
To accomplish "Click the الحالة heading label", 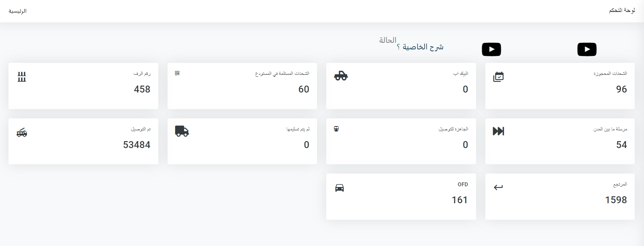I will click(387, 40).
